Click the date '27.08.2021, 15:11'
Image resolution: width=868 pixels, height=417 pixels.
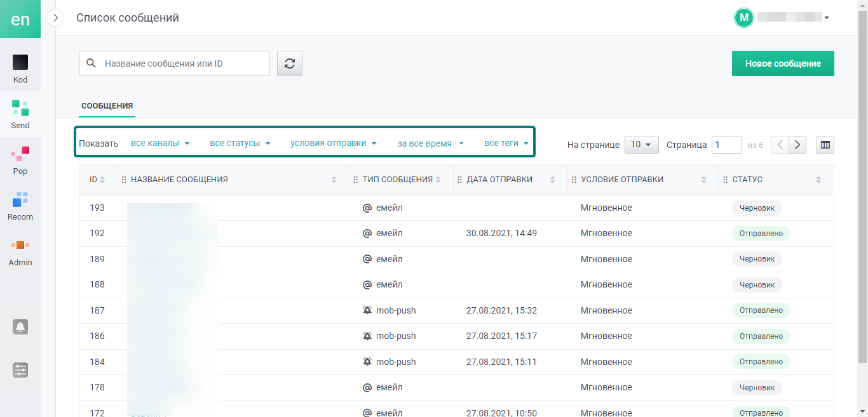(x=501, y=362)
